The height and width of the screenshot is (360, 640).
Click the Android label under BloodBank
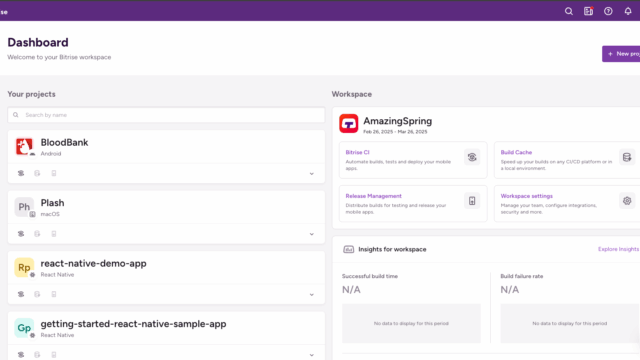pos(51,154)
